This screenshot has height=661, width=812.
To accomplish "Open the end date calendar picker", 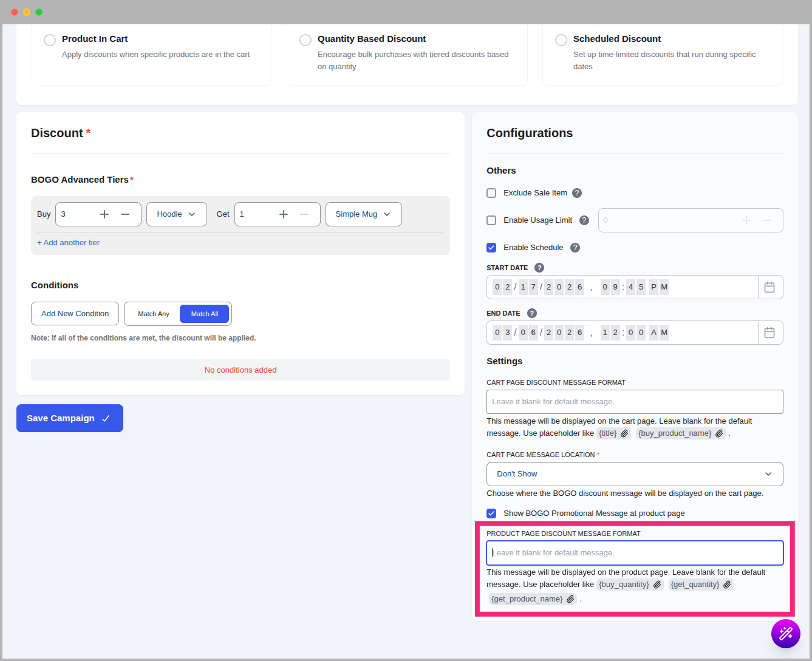I will point(769,332).
